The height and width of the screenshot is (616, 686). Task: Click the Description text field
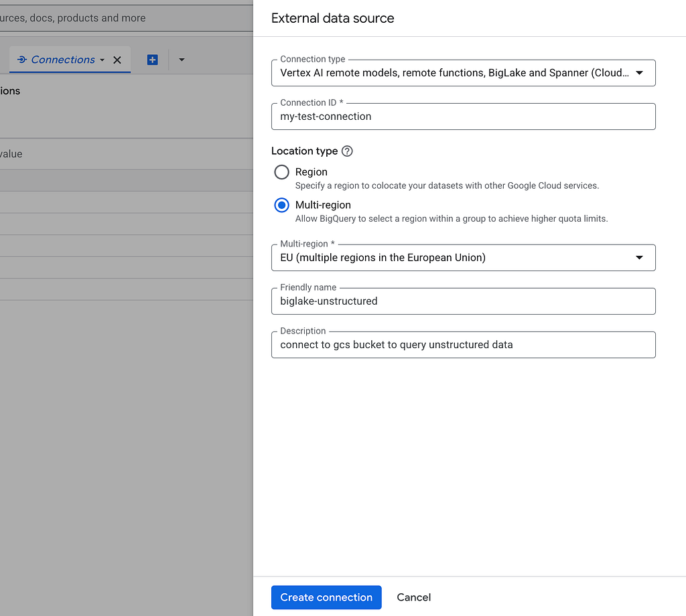[464, 345]
